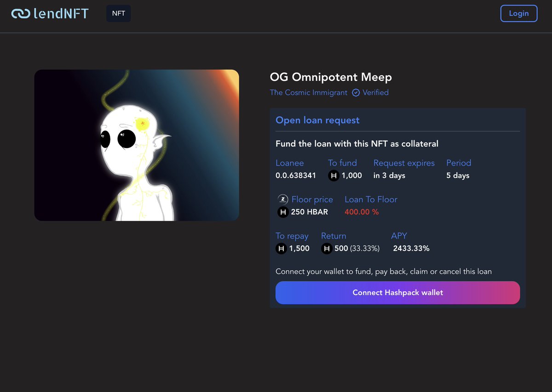
Task: Click the red 400.00 % value
Action: 362,212
